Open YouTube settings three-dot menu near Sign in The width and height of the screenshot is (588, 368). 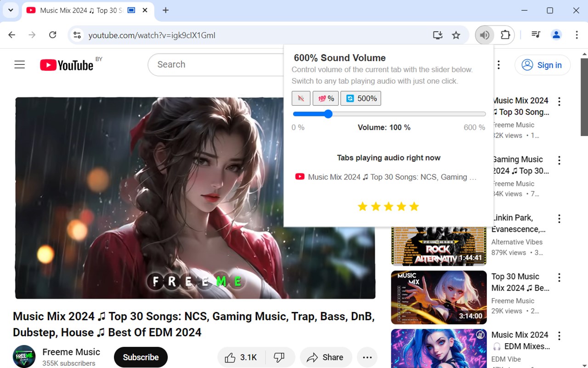(499, 65)
